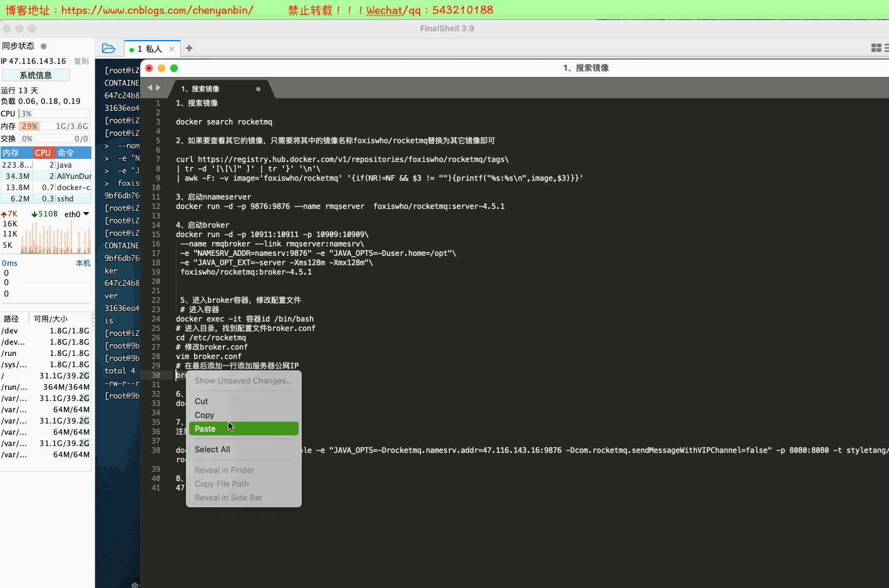Click the 内存 usage bar showing 29%
This screenshot has width=889, height=588.
54,126
